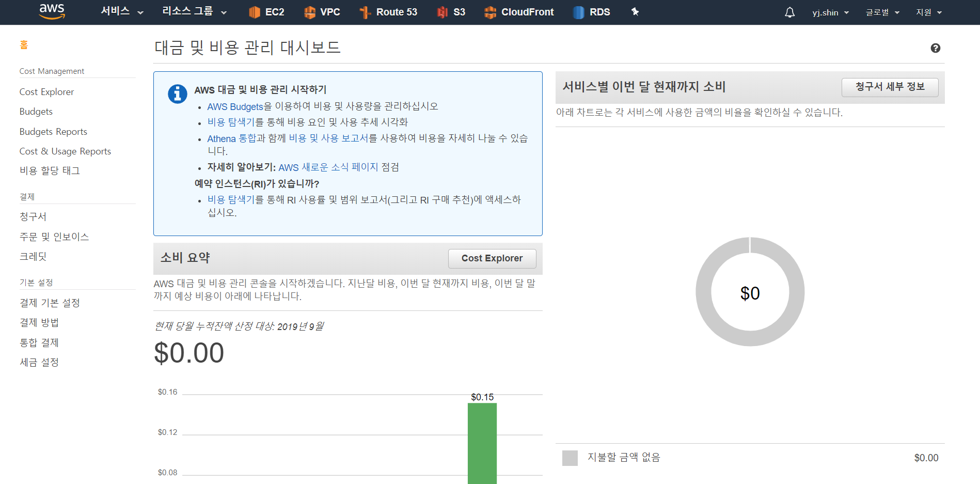
Task: Click the Cost Explorer button
Action: tap(492, 258)
